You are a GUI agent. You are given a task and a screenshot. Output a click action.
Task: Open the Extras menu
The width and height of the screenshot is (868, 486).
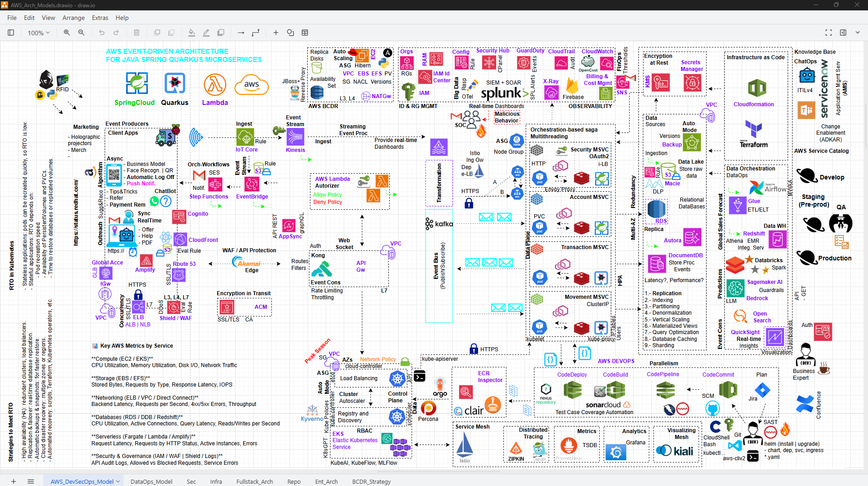pos(100,18)
